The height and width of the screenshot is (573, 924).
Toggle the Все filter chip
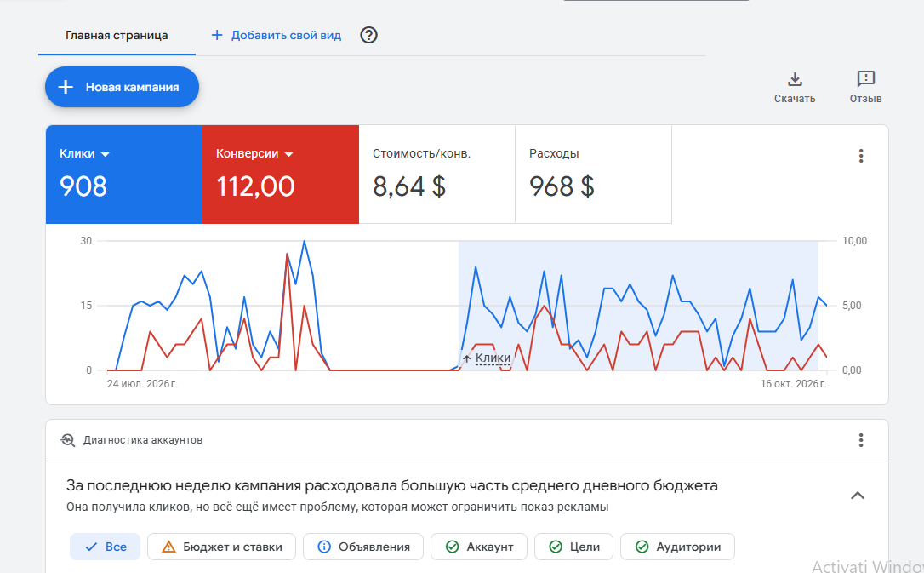click(105, 547)
